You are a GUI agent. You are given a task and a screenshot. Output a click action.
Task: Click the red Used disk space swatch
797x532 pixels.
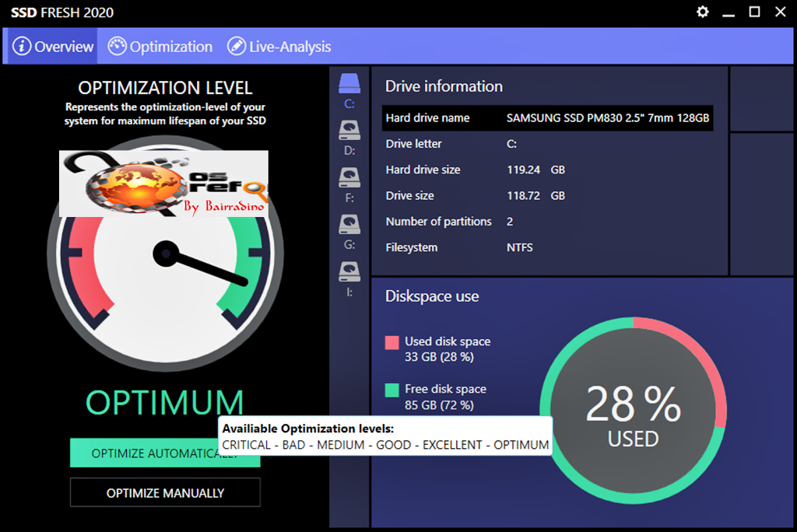point(392,342)
